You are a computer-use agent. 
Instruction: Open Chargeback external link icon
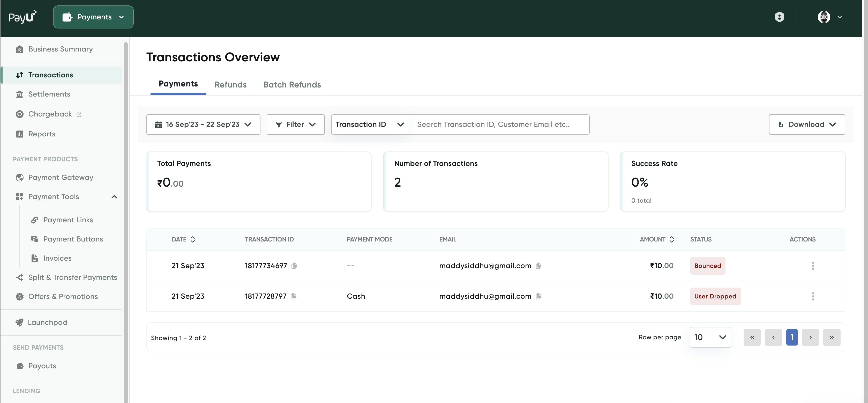click(79, 115)
